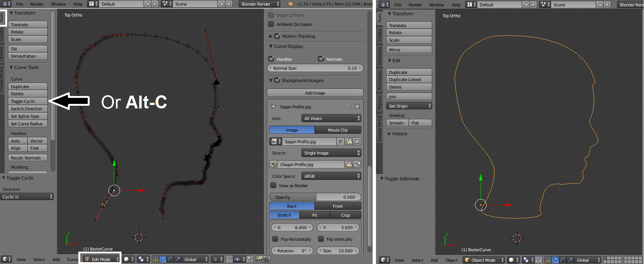Click the first layer button in the right viewport

point(605,258)
